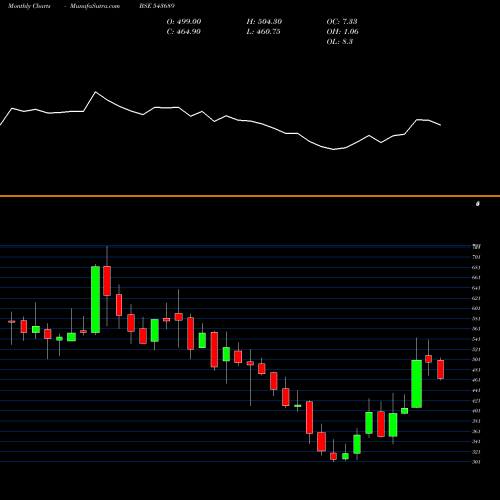The width and height of the screenshot is (500, 500).
Task: Click the "OH: 1.06" reading
Action: [x=343, y=32]
